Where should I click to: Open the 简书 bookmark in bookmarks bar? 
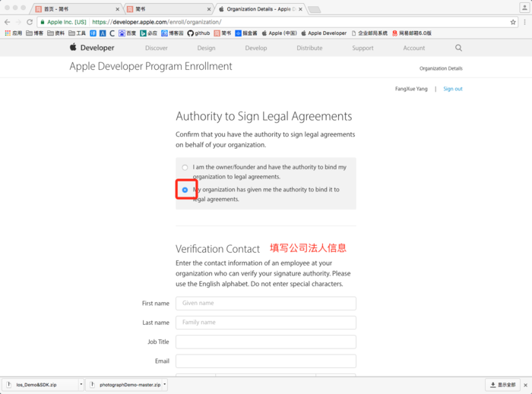pos(222,33)
